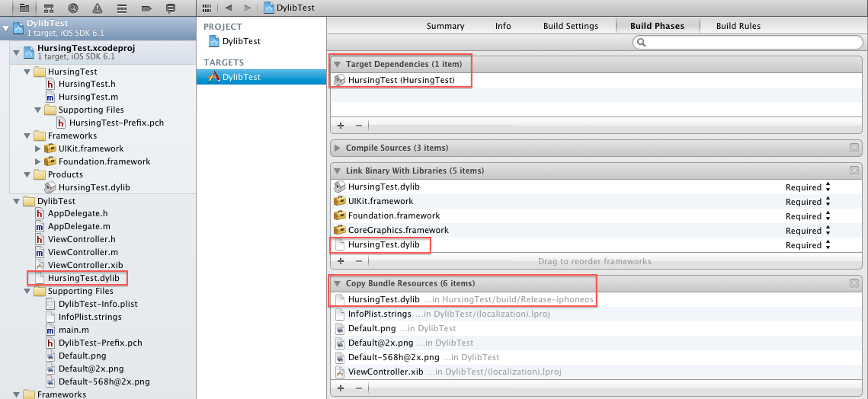The image size is (868, 399).
Task: Add a library with the plus button
Action: pyautogui.click(x=341, y=260)
